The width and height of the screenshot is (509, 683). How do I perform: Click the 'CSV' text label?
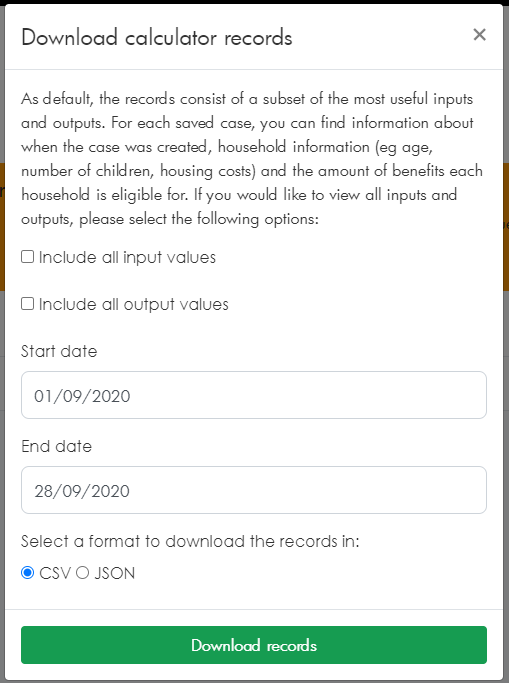(x=55, y=573)
